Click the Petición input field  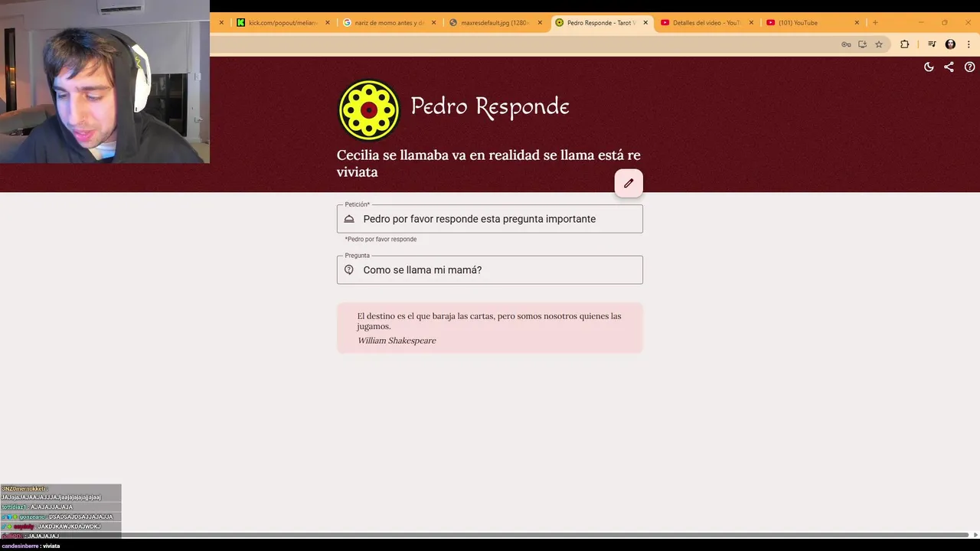point(490,219)
